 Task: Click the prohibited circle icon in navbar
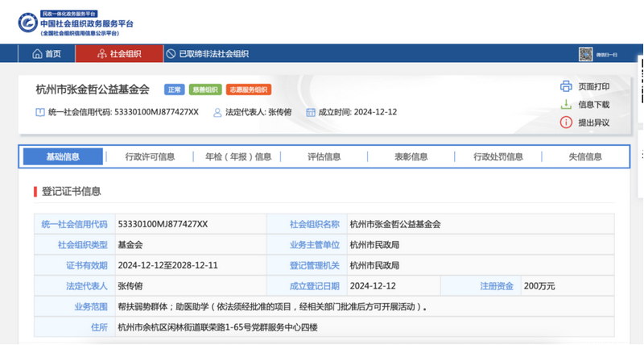point(171,54)
